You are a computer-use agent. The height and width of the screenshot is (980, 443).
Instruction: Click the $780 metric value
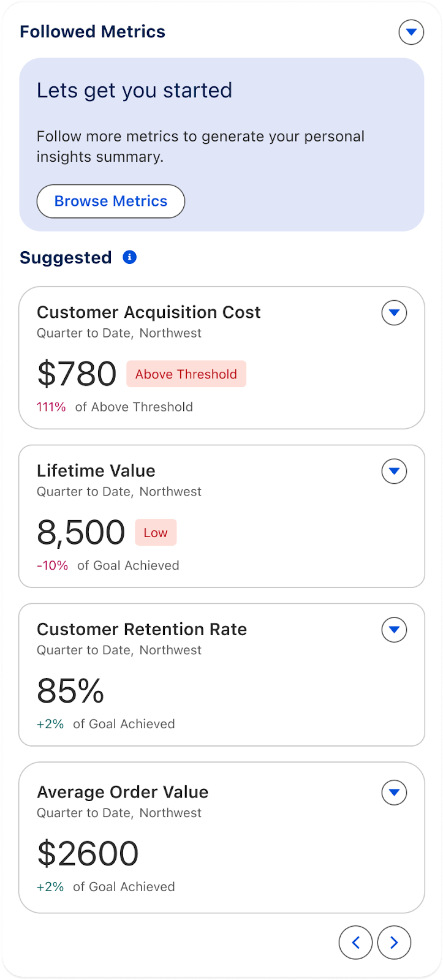click(77, 374)
